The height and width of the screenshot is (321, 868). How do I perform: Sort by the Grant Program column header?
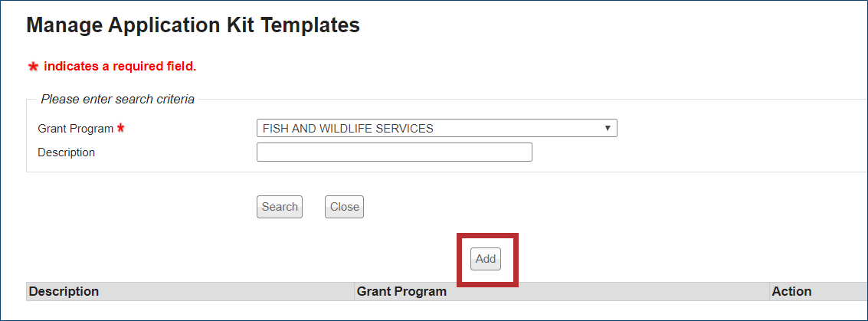click(x=401, y=291)
